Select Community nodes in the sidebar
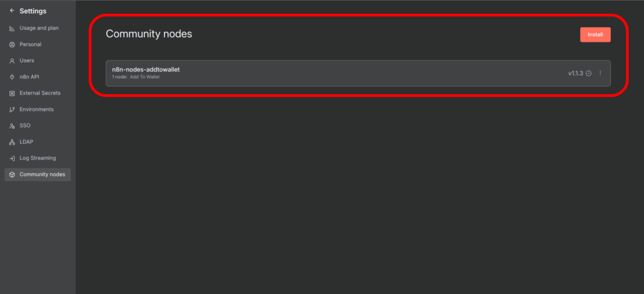Image resolution: width=644 pixels, height=294 pixels. pos(42,175)
